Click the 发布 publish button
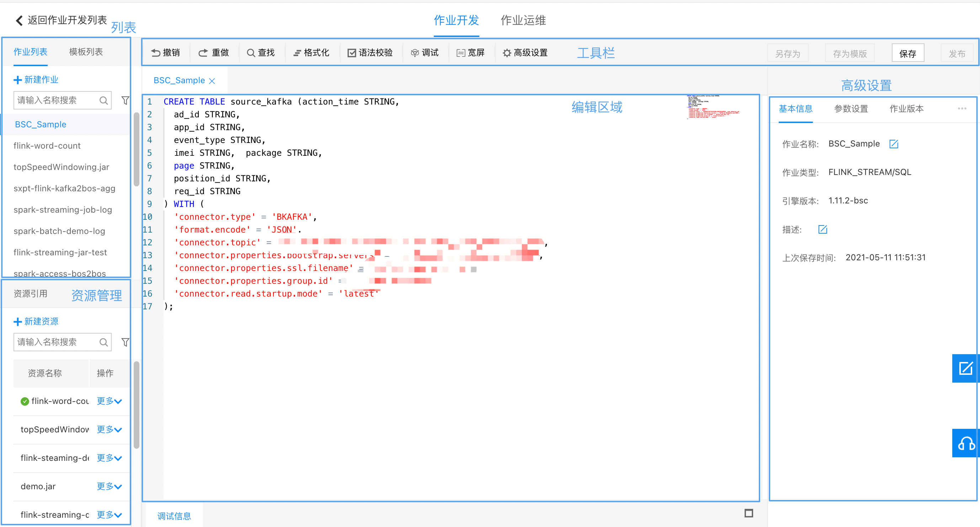The width and height of the screenshot is (980, 527). [x=957, y=54]
